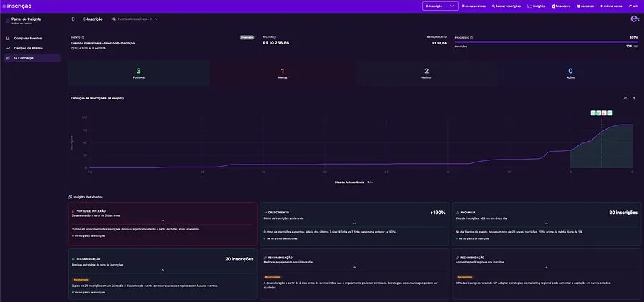This screenshot has height=302, width=644.
Task: Click sair to log out
Action: coord(633,6)
